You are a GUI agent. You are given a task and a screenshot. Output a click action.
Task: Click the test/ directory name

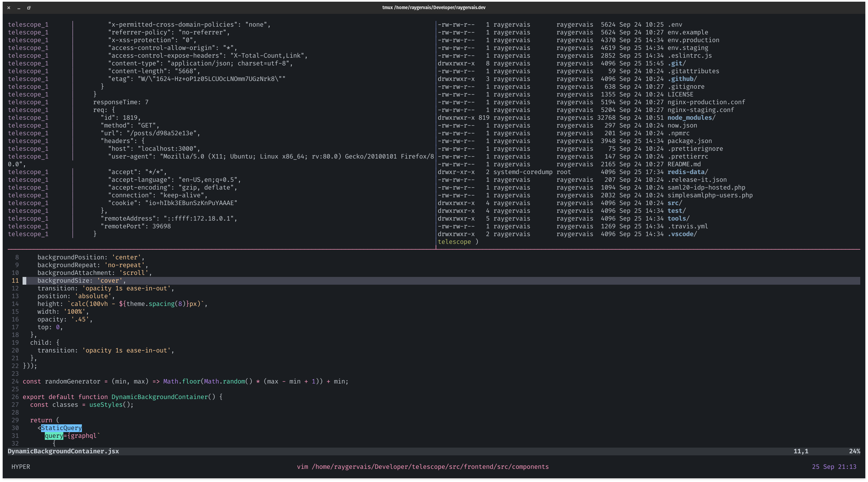coord(677,211)
